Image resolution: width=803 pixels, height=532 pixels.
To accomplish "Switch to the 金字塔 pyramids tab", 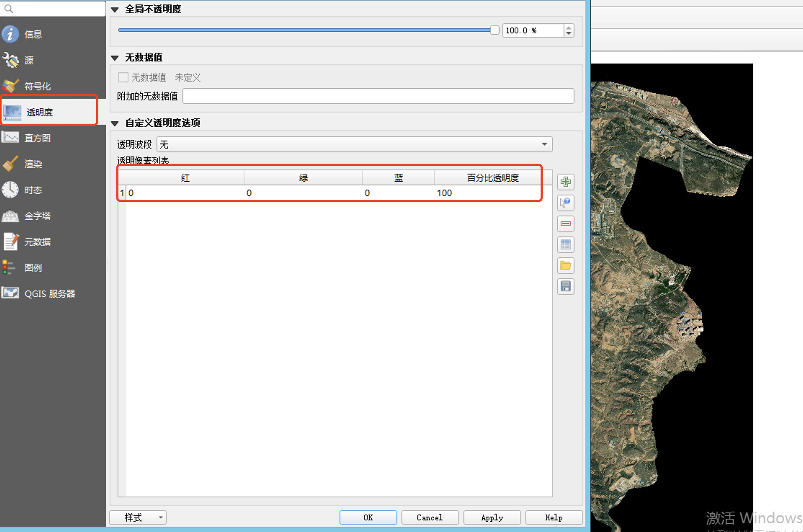I will tap(37, 216).
